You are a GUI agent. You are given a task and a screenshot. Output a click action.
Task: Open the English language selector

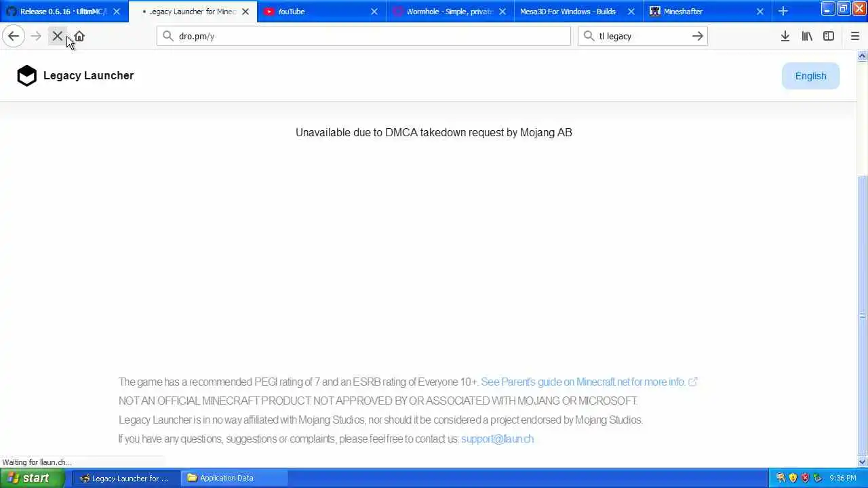[810, 76]
